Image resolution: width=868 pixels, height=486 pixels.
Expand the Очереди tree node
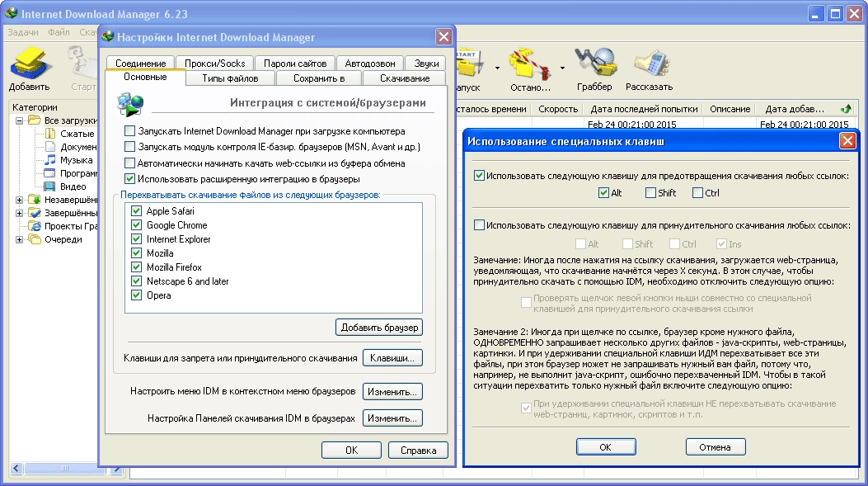[x=20, y=239]
